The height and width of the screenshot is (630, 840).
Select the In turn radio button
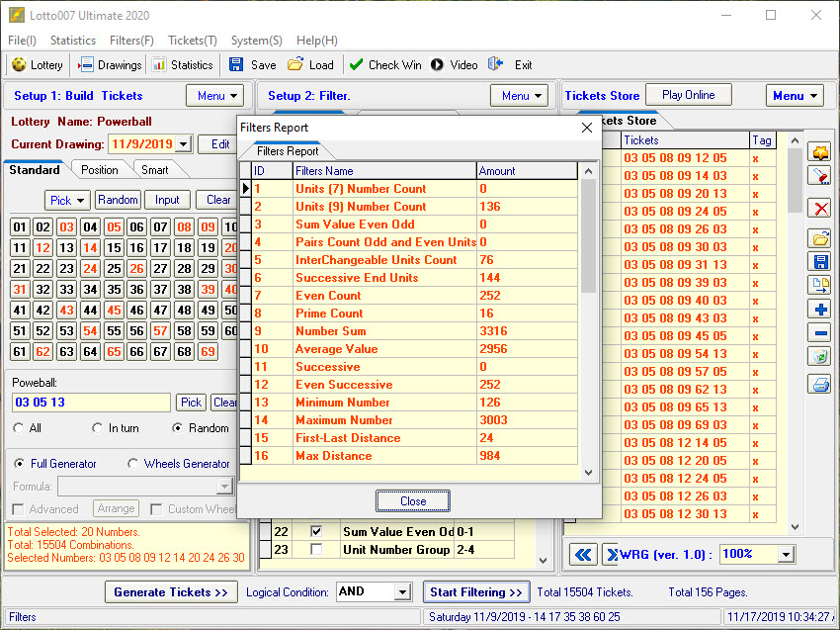97,428
